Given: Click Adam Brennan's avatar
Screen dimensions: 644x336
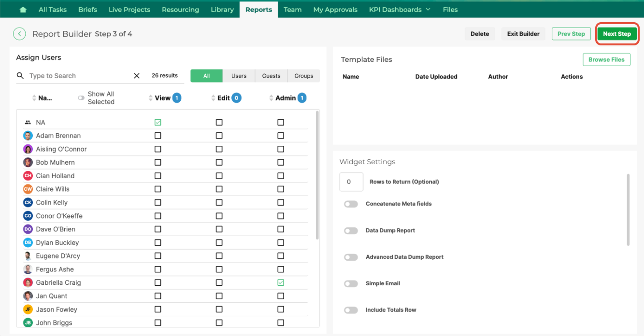Looking at the screenshot, I should 28,136.
